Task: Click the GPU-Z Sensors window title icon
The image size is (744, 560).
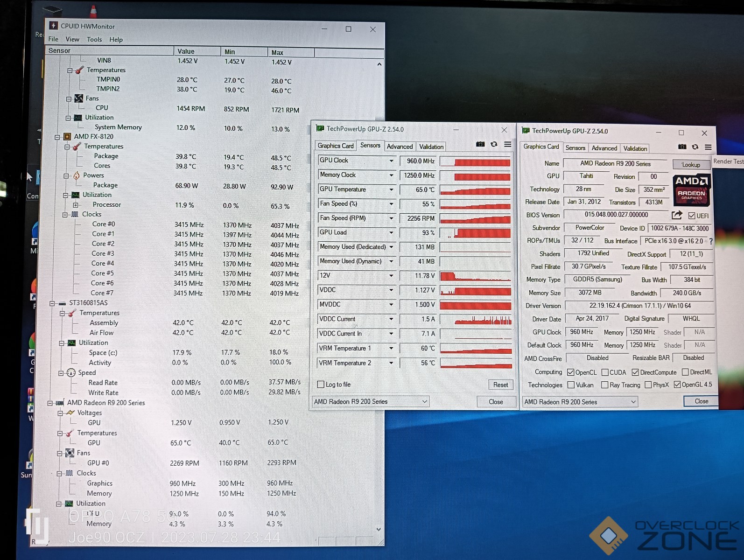Action: pos(320,128)
